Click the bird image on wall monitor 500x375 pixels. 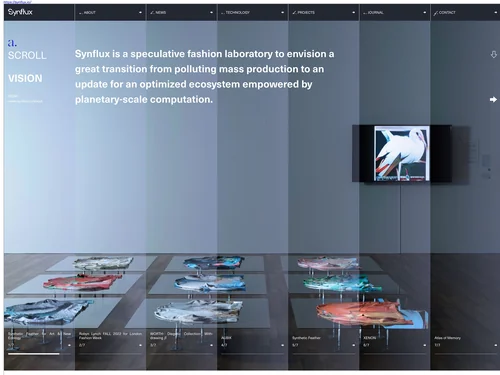pyautogui.click(x=402, y=153)
